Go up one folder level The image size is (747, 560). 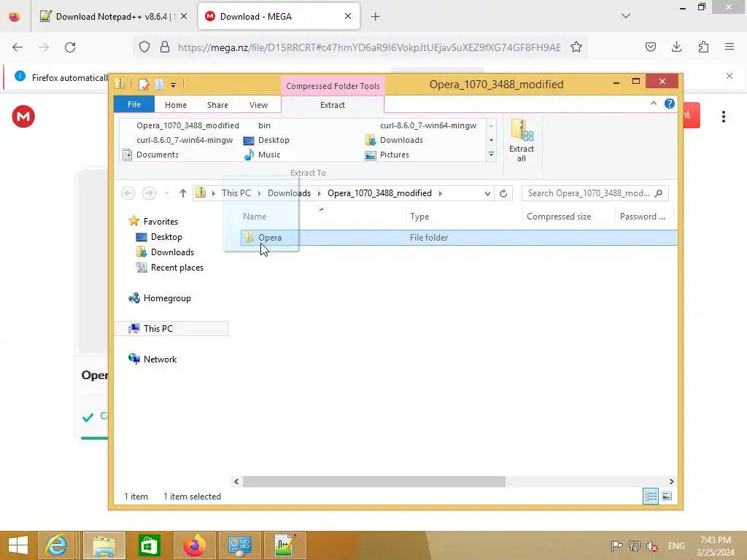183,192
